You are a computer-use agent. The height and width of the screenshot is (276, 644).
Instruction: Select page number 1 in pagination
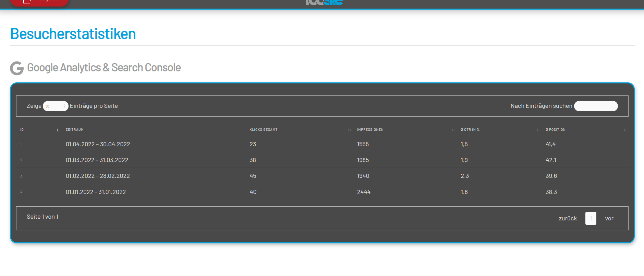pos(591,218)
